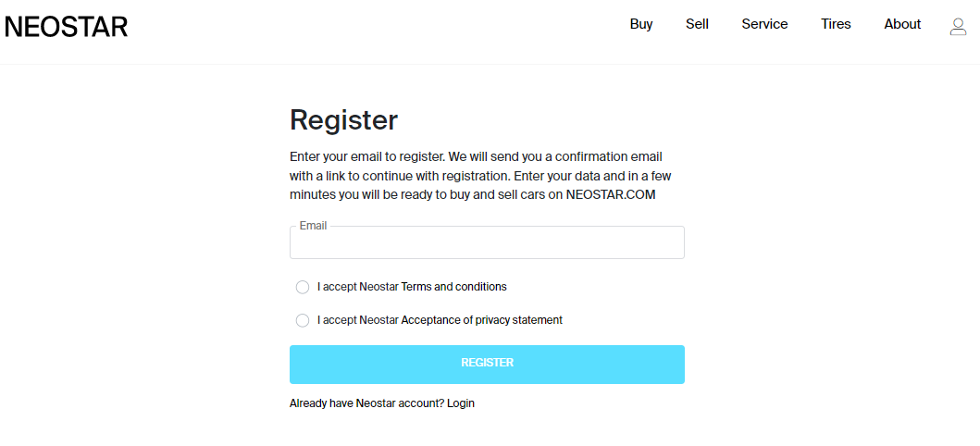
Task: Follow the Login link
Action: 461,403
